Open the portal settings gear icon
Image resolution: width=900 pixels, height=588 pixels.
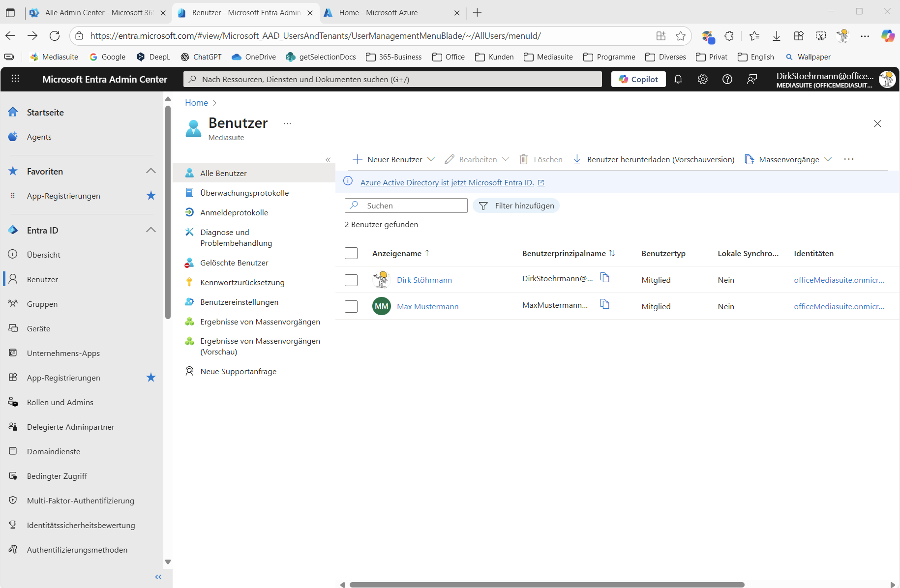coord(703,79)
